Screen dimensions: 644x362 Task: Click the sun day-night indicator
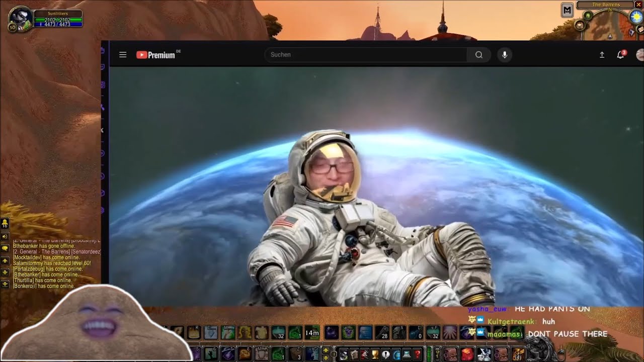pyautogui.click(x=636, y=17)
